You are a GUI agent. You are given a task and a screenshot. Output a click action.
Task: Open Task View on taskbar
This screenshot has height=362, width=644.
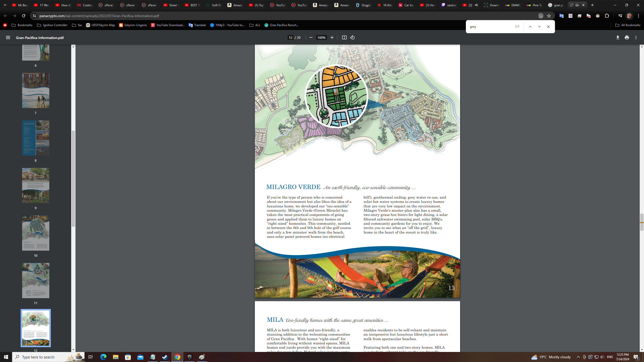click(x=91, y=357)
